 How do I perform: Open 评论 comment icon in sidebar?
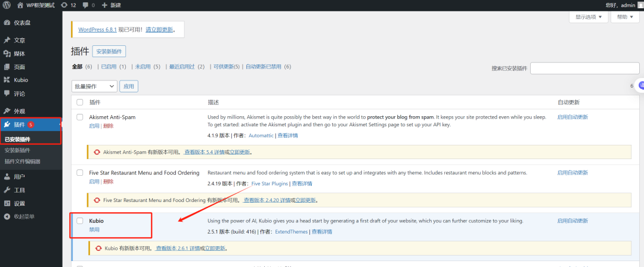click(x=7, y=93)
